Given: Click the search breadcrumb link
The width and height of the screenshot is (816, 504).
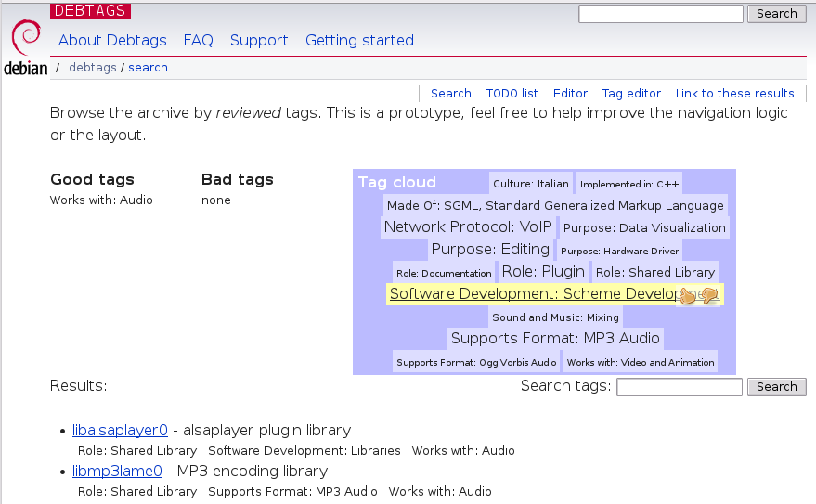Looking at the screenshot, I should pyautogui.click(x=148, y=68).
